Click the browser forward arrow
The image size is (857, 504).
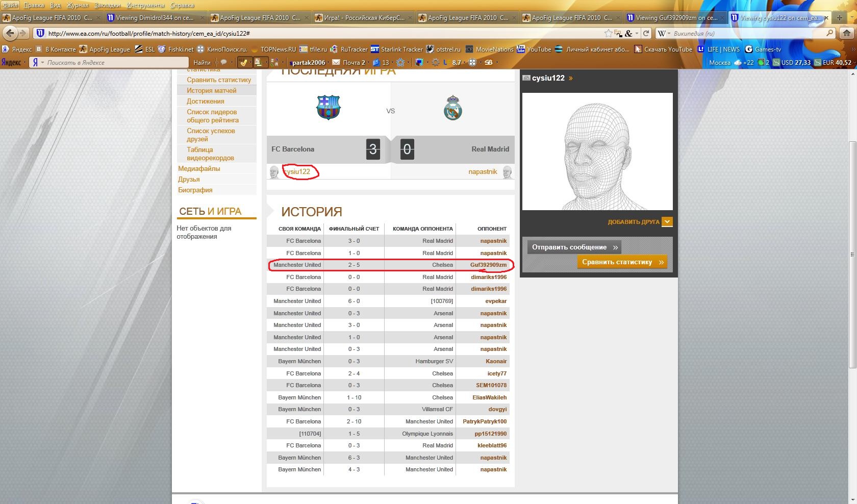pyautogui.click(x=23, y=33)
